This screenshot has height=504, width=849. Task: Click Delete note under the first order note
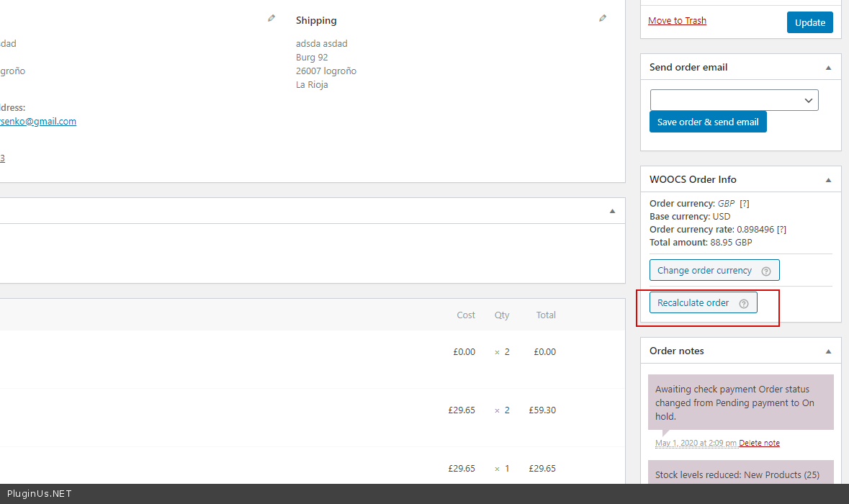759,443
